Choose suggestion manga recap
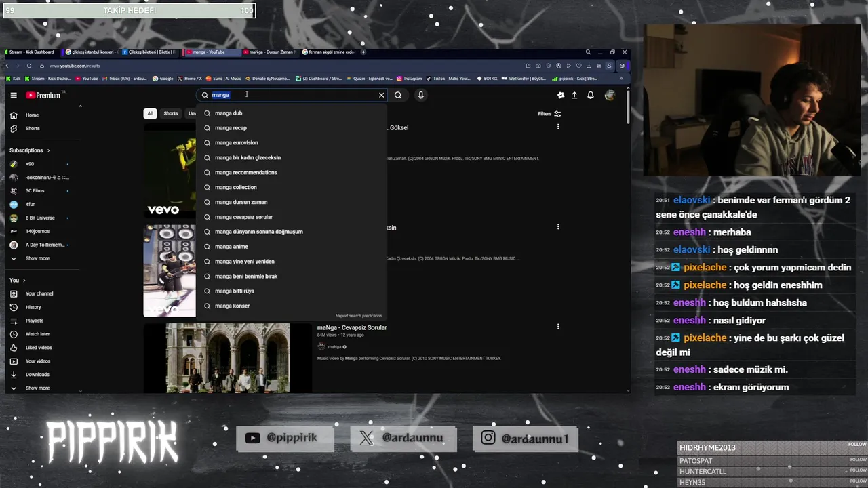 point(292,128)
